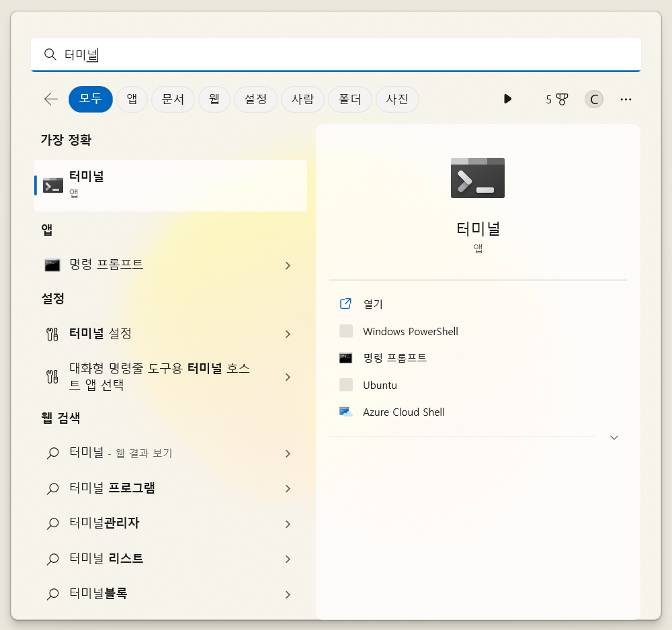Click the large 터미널 app icon in preview

point(477,178)
